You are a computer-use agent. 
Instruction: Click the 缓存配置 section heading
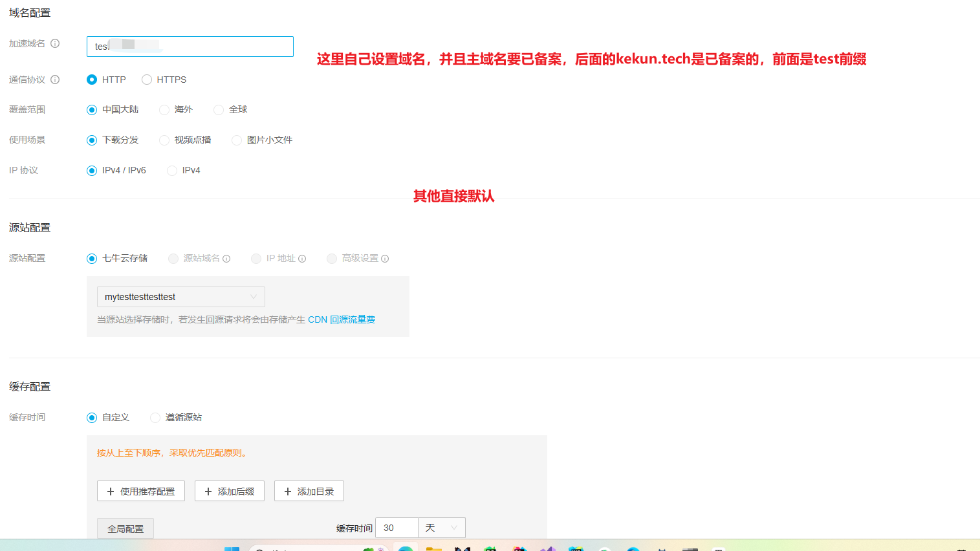30,387
